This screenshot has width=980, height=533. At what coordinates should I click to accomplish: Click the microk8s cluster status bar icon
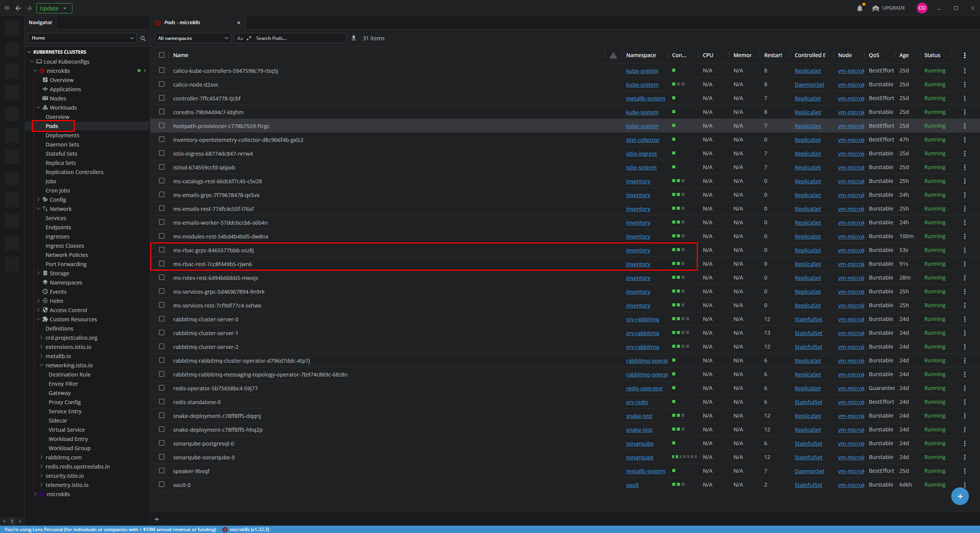pos(225,530)
